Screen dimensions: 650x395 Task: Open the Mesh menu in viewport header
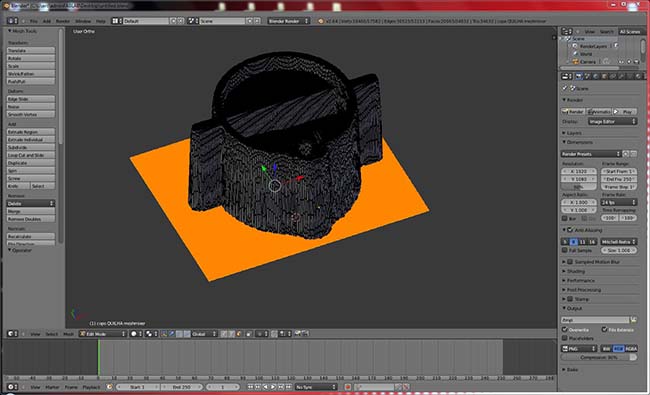tap(68, 334)
